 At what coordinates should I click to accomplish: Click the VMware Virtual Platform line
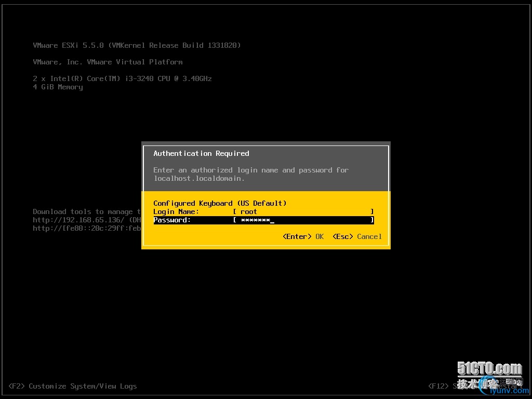click(x=108, y=62)
